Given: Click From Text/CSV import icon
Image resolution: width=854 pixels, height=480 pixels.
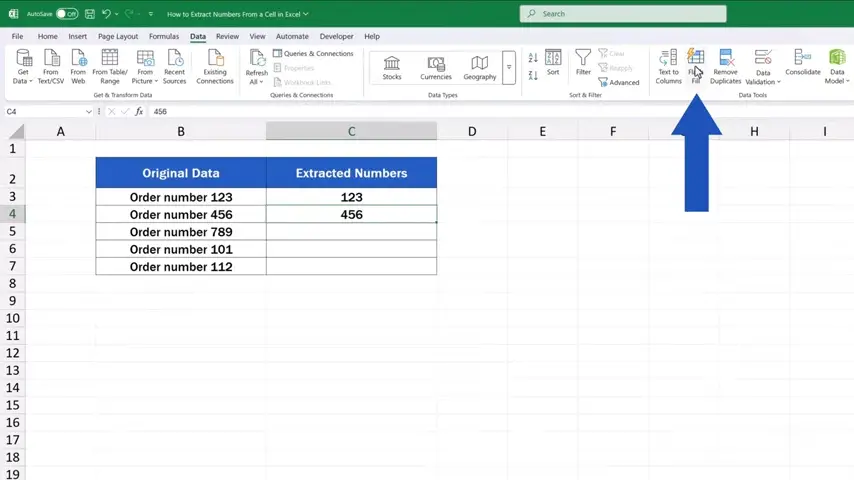Looking at the screenshot, I should pos(51,66).
